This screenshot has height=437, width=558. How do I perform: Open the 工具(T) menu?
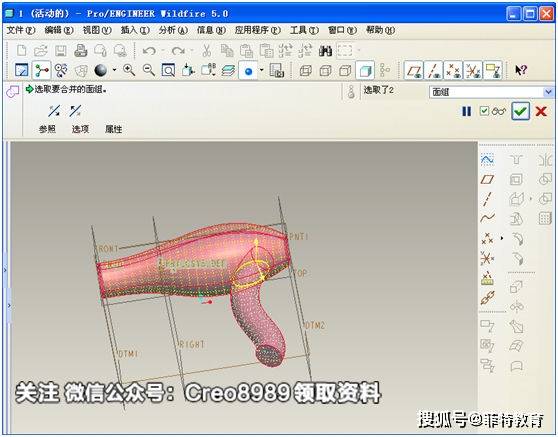tap(304, 30)
